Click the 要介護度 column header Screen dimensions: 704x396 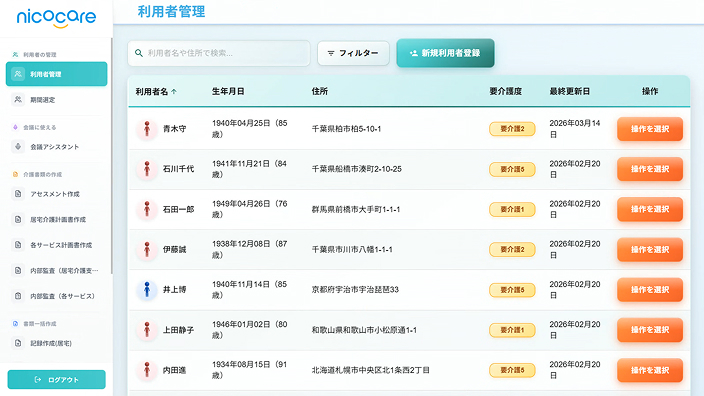pos(506,91)
